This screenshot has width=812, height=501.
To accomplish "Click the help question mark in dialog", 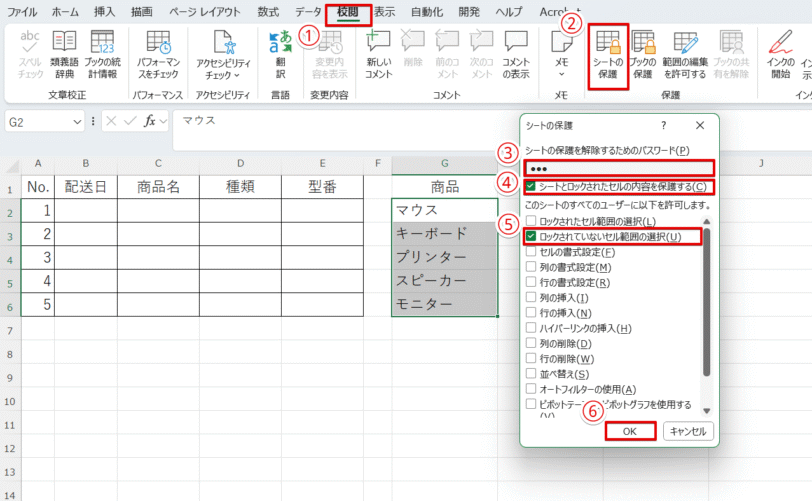I will 663,125.
